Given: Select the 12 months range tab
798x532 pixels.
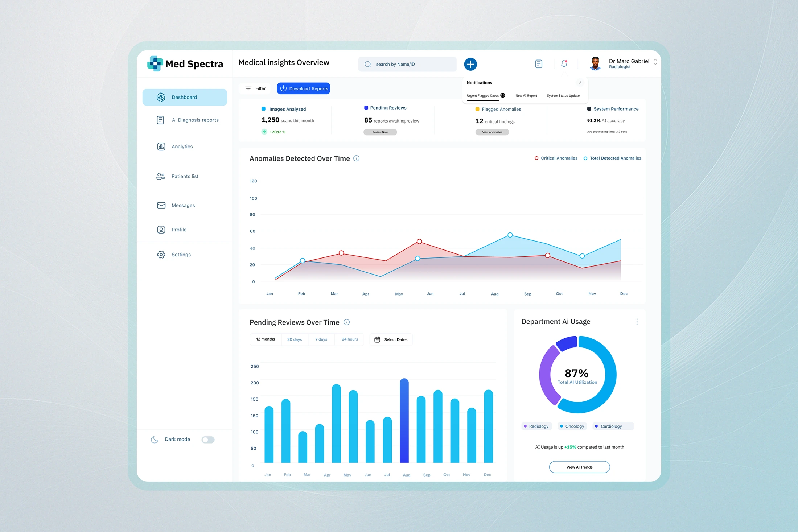Looking at the screenshot, I should (x=266, y=339).
